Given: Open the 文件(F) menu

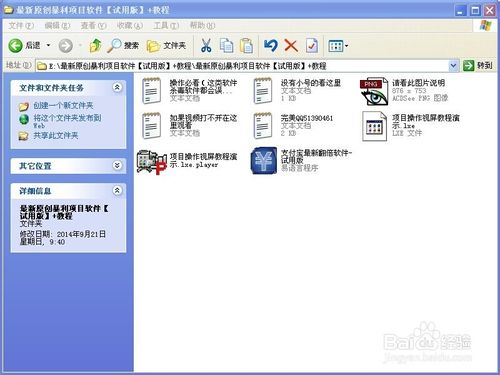Looking at the screenshot, I should pyautogui.click(x=21, y=25).
